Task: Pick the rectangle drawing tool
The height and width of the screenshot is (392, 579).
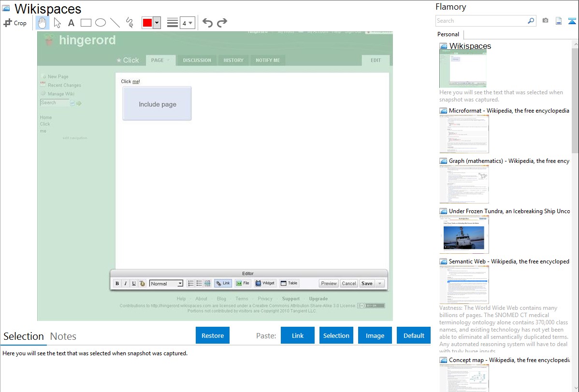Action: [x=86, y=23]
